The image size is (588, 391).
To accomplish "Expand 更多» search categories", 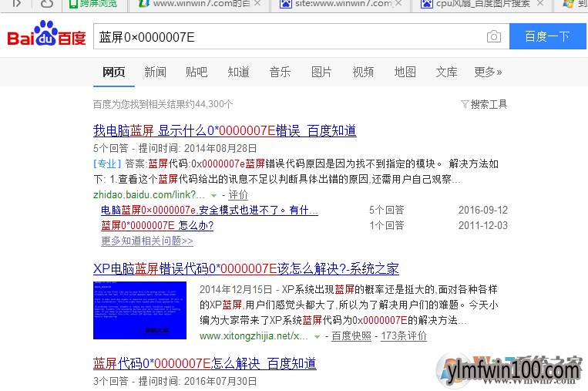I will point(488,72).
